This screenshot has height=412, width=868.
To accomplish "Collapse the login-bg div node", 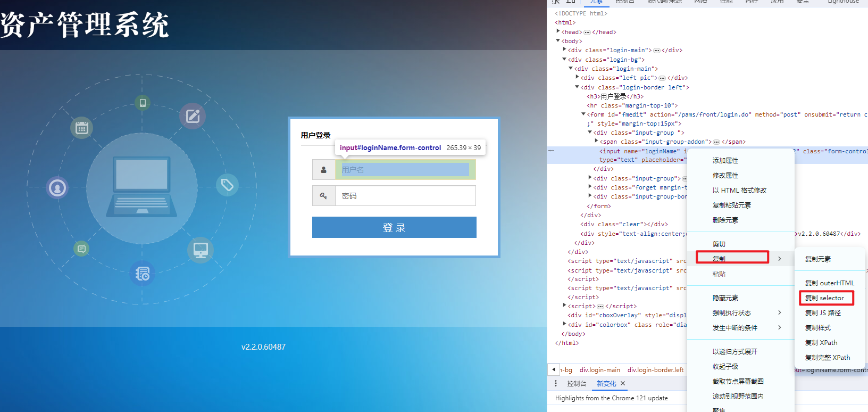I will click(564, 59).
